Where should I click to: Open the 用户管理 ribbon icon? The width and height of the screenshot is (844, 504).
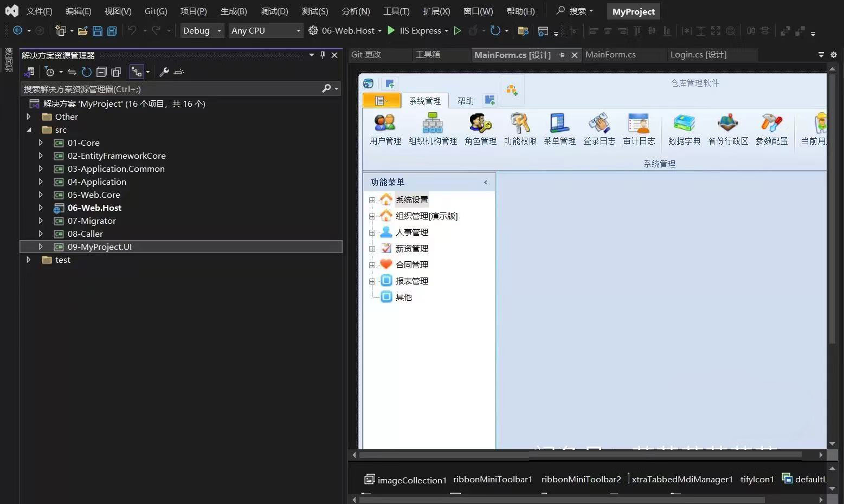tap(385, 130)
